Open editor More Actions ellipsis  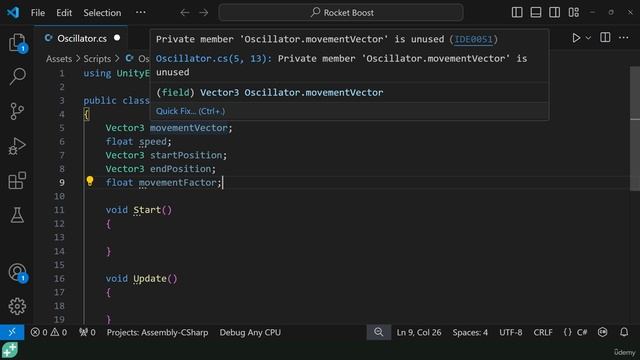click(624, 38)
